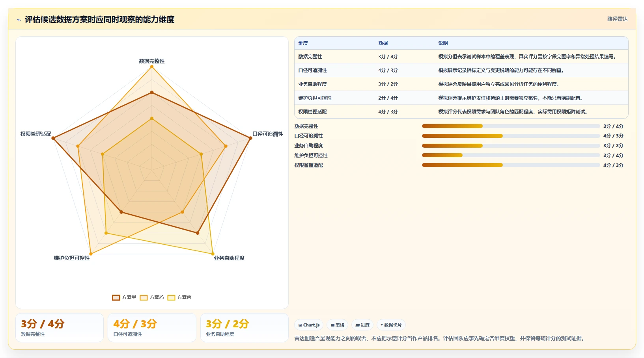Click the panel title 评估候选数据方案时应同时观察的能力维度
Viewport: 644px width, 358px height.
[99, 19]
